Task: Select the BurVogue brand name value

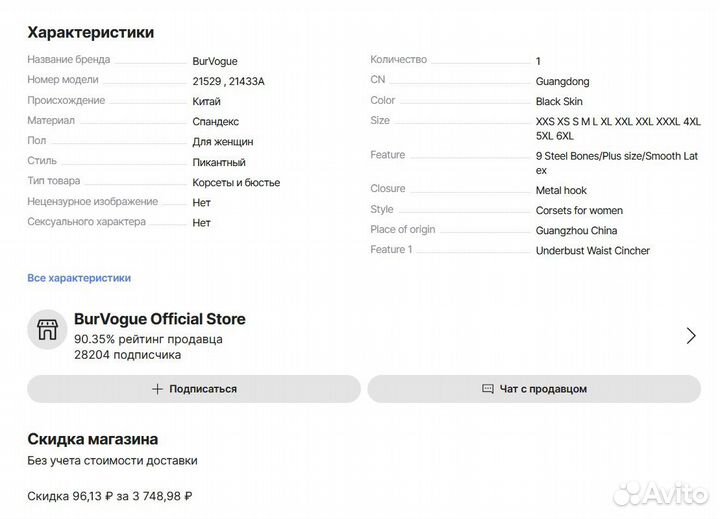Action: tap(215, 61)
